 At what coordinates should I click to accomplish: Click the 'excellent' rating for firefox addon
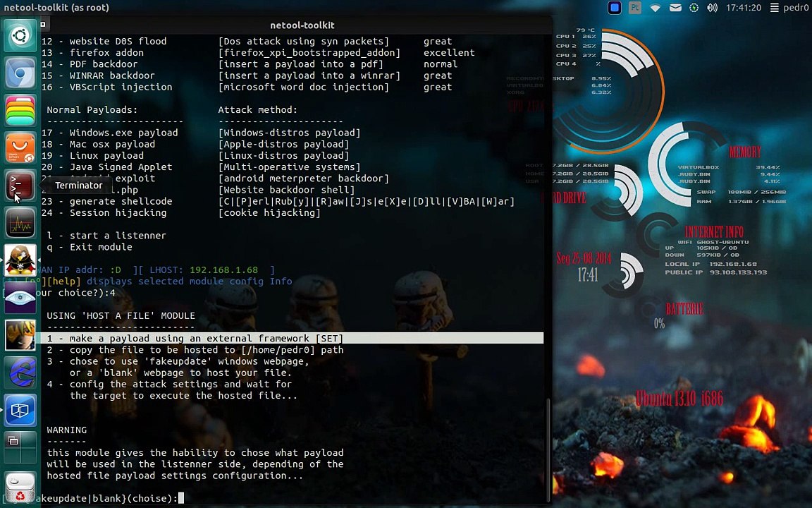[449, 52]
